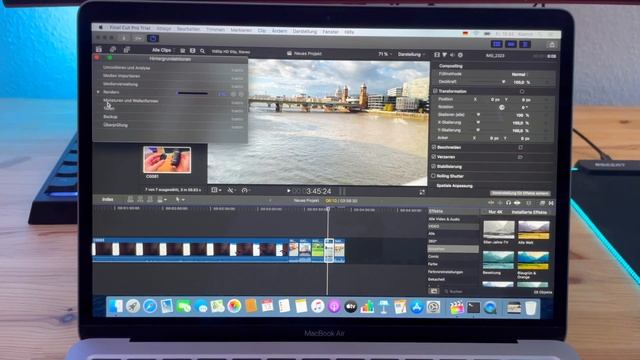Toggle the Beschneiden checkbox
Screen dimensions: 640x360
click(x=434, y=147)
